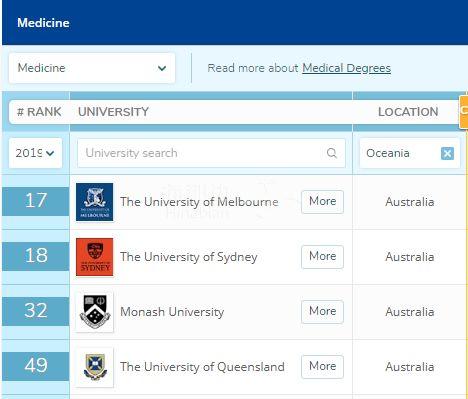Click the Monash University crest logo
The width and height of the screenshot is (468, 399).
94,312
